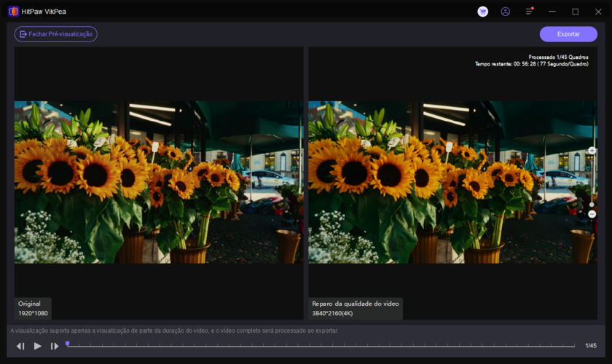Open the user account profile
612x364 pixels.
(506, 12)
